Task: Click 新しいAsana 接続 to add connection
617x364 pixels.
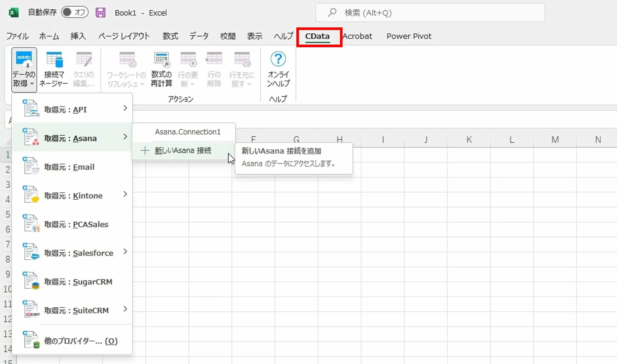Action: pyautogui.click(x=183, y=151)
